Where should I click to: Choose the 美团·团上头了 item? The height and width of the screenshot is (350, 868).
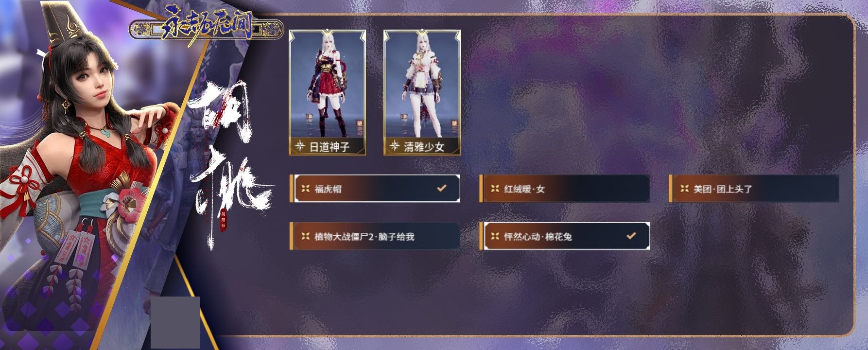(x=754, y=189)
